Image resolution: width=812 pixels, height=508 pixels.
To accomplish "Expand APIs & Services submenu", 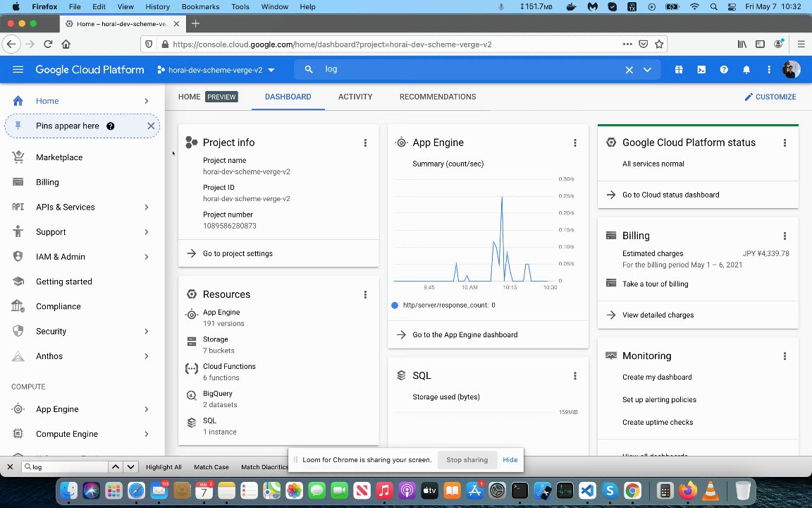I will click(147, 207).
